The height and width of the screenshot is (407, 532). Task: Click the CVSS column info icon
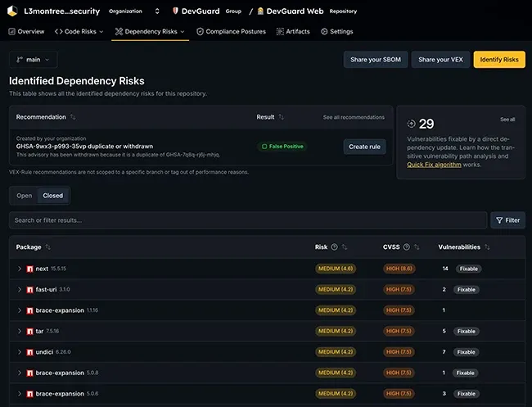[x=407, y=247]
